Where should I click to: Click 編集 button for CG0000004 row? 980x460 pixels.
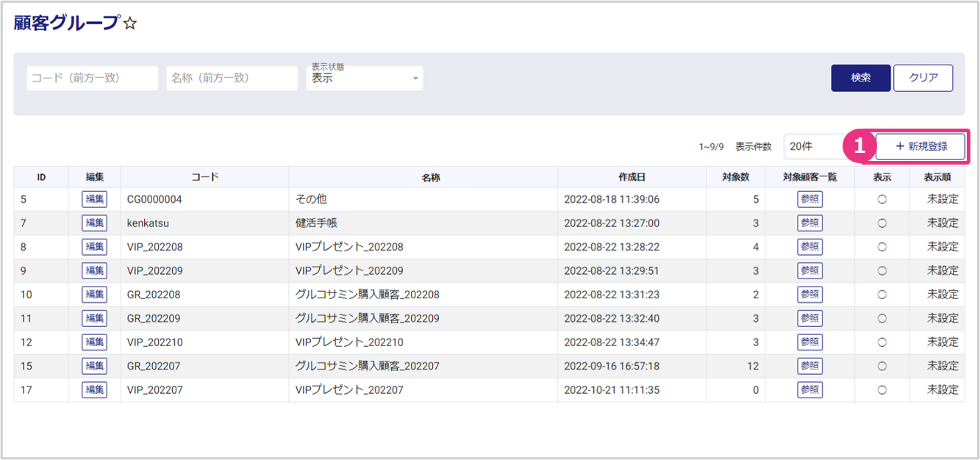point(94,199)
